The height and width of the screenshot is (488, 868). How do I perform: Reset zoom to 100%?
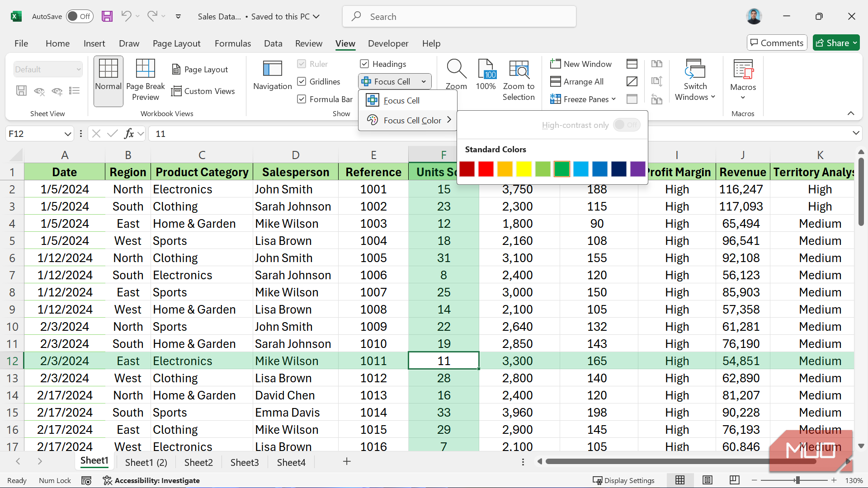point(486,75)
